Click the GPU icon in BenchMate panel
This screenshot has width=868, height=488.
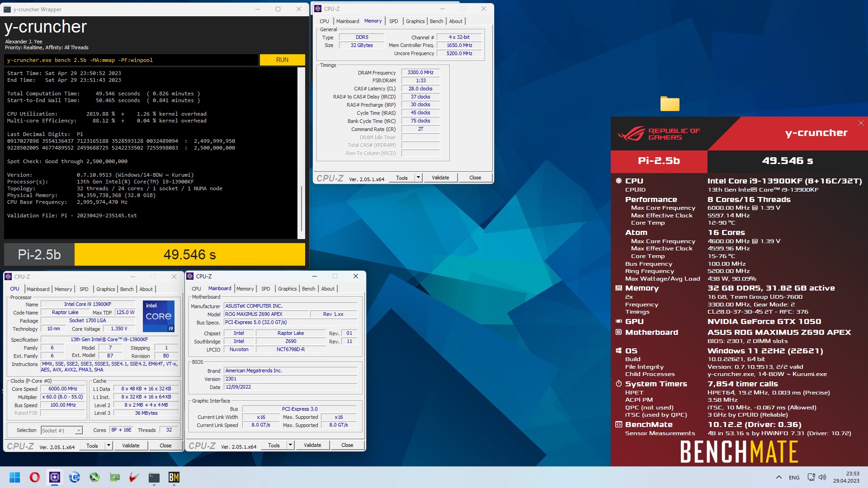pos(618,321)
